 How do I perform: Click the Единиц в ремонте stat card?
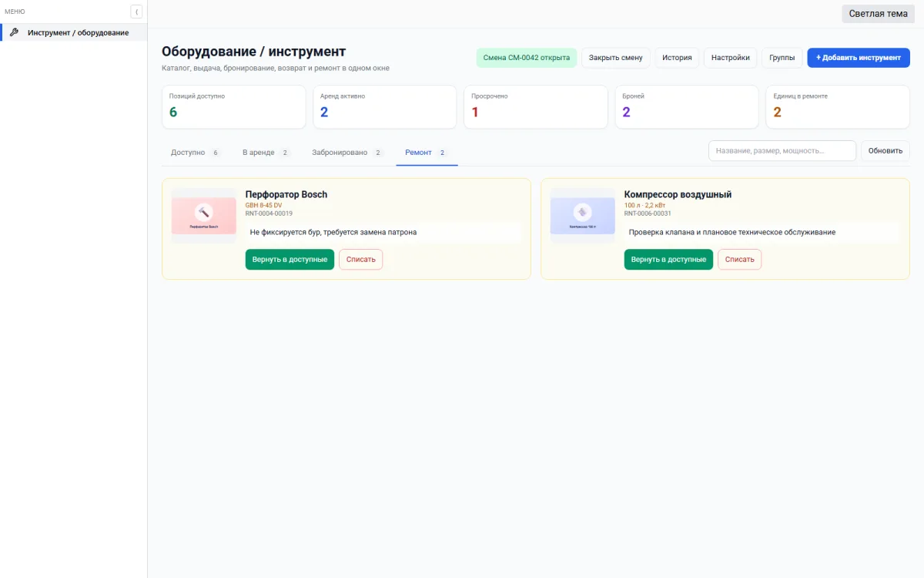838,107
